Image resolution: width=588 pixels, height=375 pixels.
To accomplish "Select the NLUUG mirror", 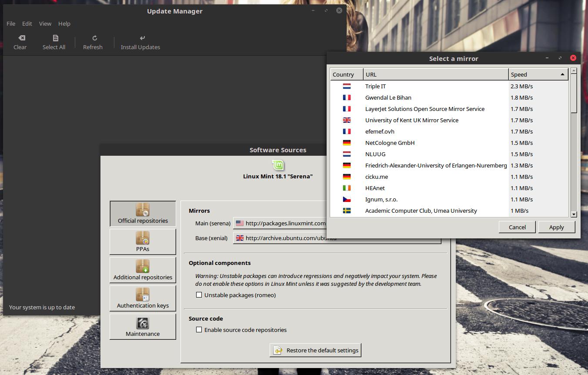I will tap(449, 154).
